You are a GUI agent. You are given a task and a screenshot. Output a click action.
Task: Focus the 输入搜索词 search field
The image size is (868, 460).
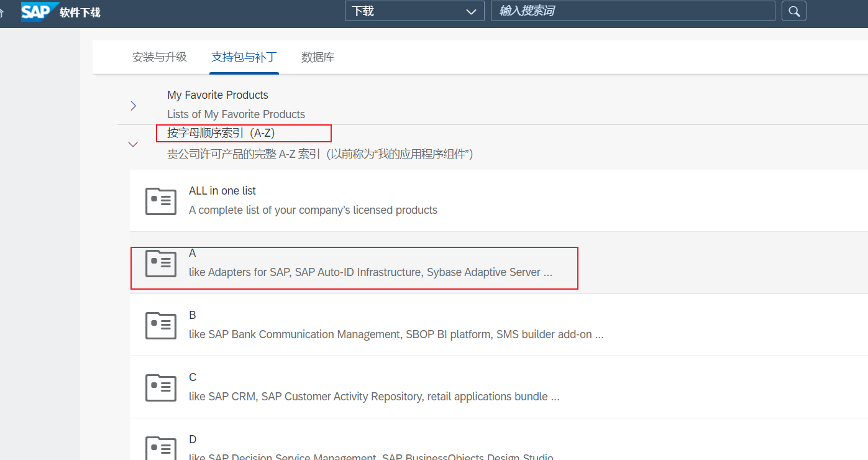(x=633, y=11)
